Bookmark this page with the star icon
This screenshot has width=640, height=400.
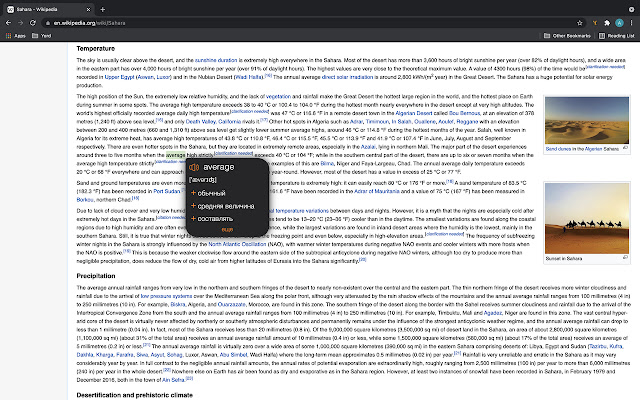580,23
